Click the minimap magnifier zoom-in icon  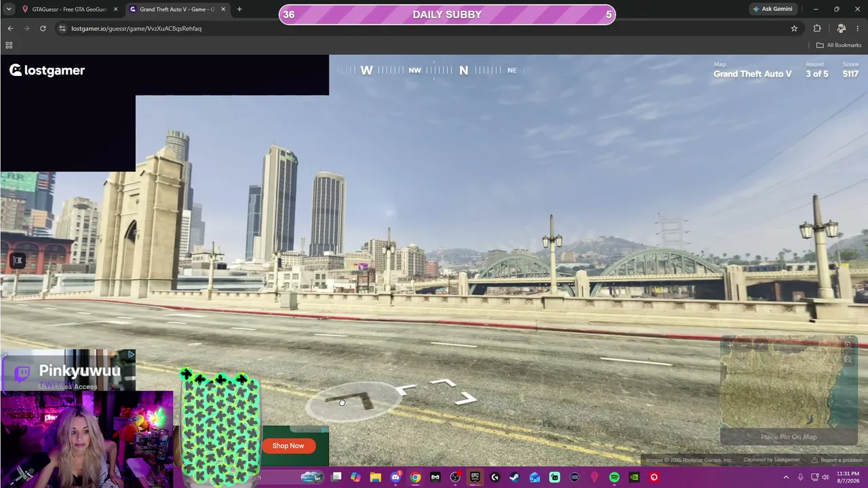point(848,345)
